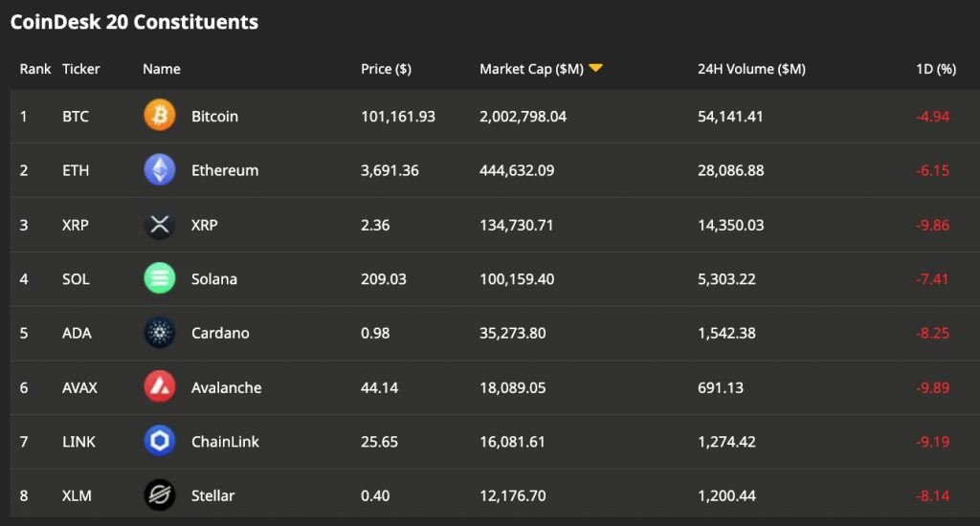Open the Cardano logo icon
This screenshot has width=980, height=526.
point(160,333)
